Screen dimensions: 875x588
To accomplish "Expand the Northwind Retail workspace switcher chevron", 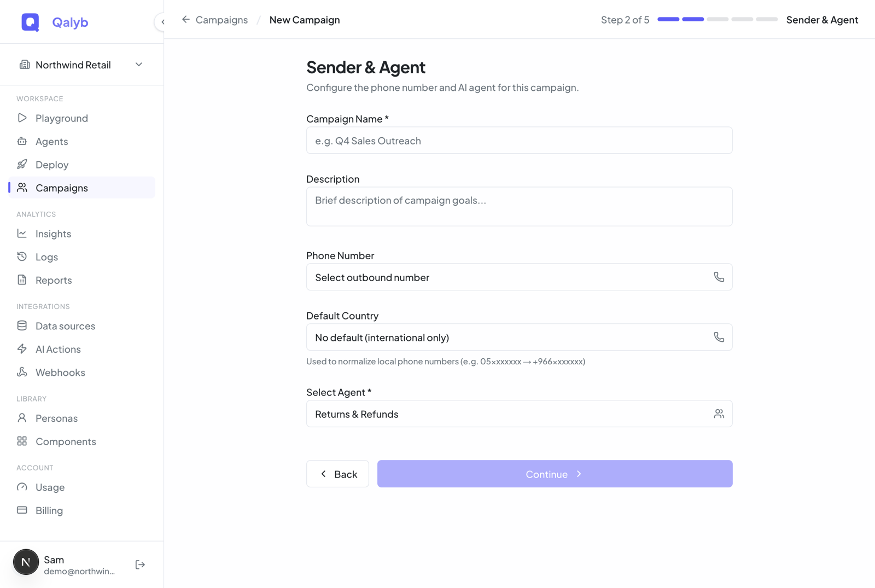I will [139, 65].
